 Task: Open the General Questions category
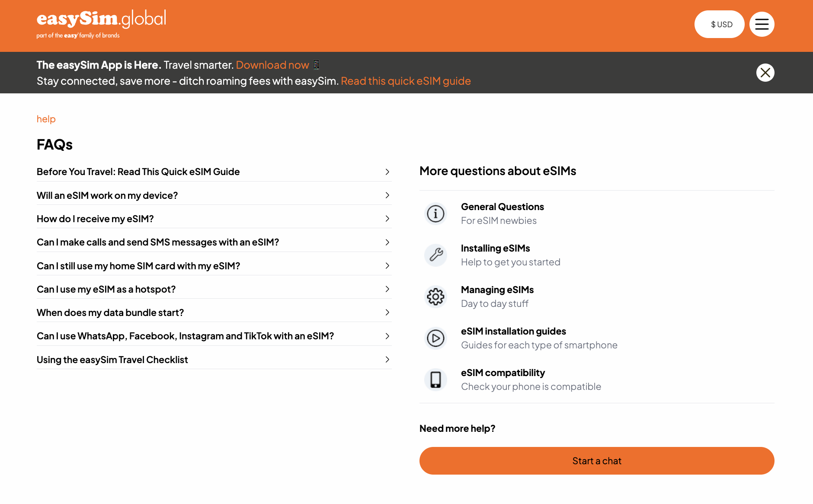click(503, 207)
